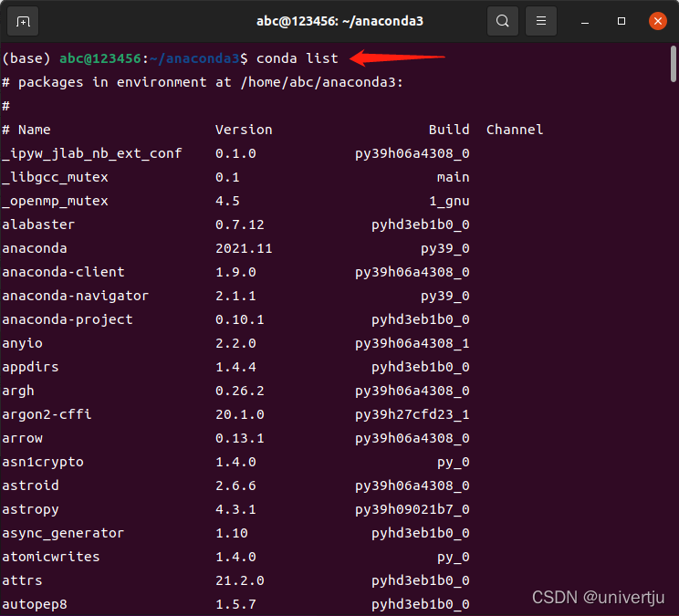Image resolution: width=679 pixels, height=616 pixels.
Task: Click version 0.13.1 of arrow
Action: pyautogui.click(x=239, y=439)
